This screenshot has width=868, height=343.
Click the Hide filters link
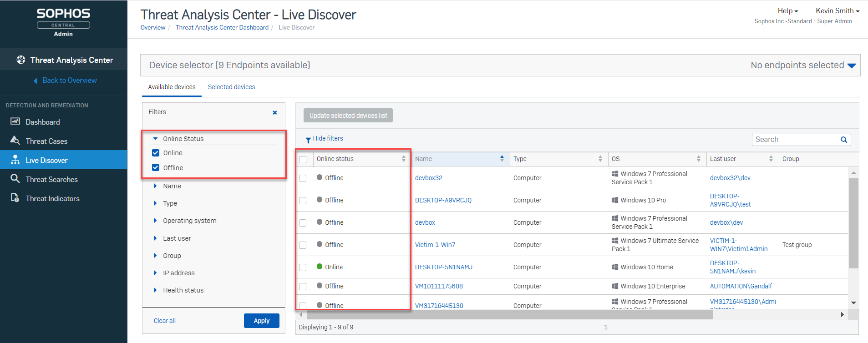tap(328, 138)
